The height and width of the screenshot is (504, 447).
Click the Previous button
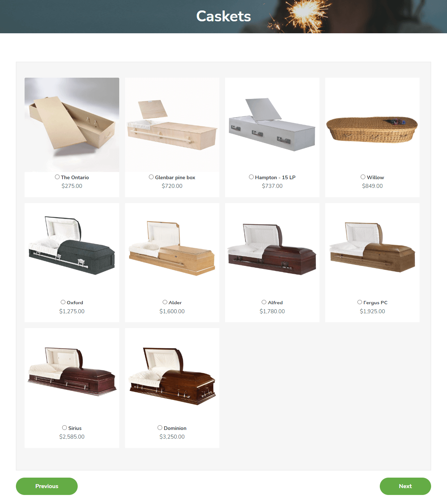coord(47,486)
